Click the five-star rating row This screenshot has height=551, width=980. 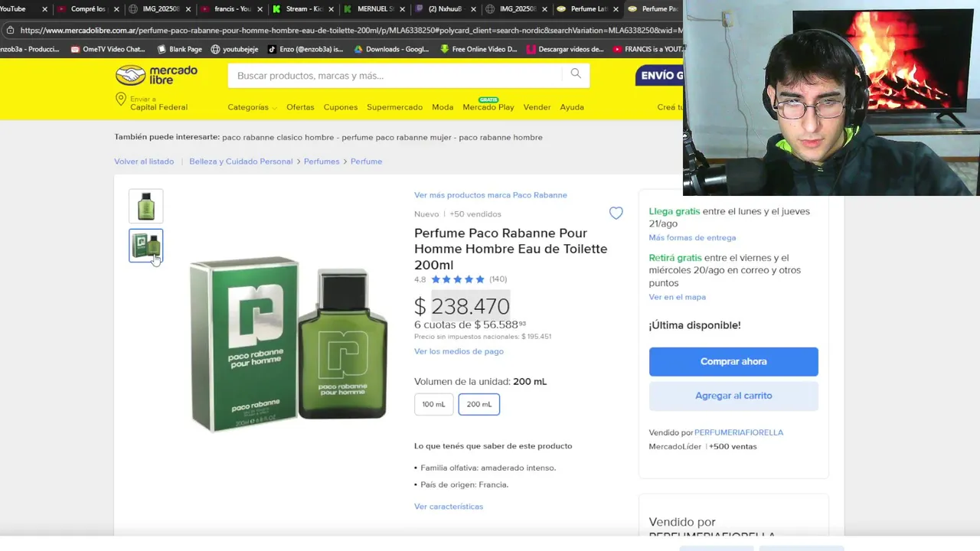tap(458, 279)
